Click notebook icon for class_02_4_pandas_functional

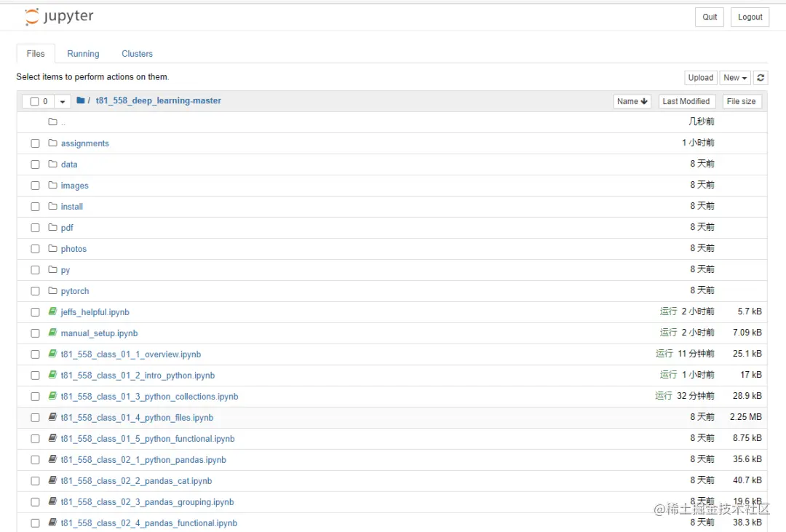tap(52, 522)
